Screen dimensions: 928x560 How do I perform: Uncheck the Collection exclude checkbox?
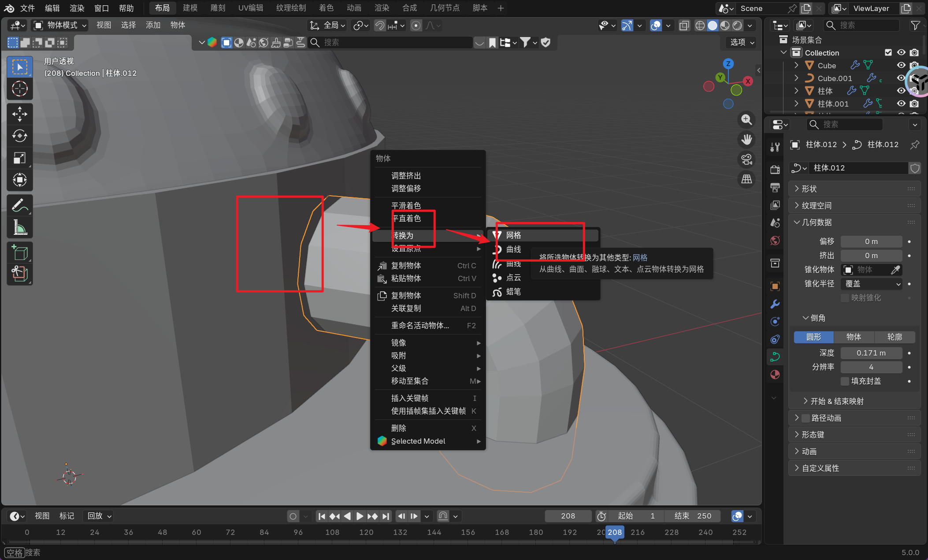[x=888, y=52]
